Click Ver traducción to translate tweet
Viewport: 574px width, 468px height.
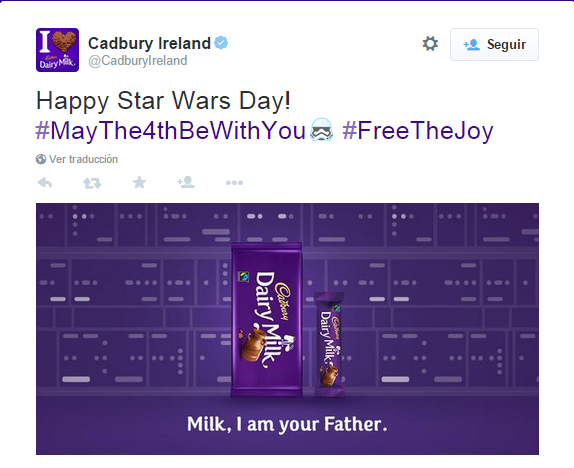pos(83,159)
